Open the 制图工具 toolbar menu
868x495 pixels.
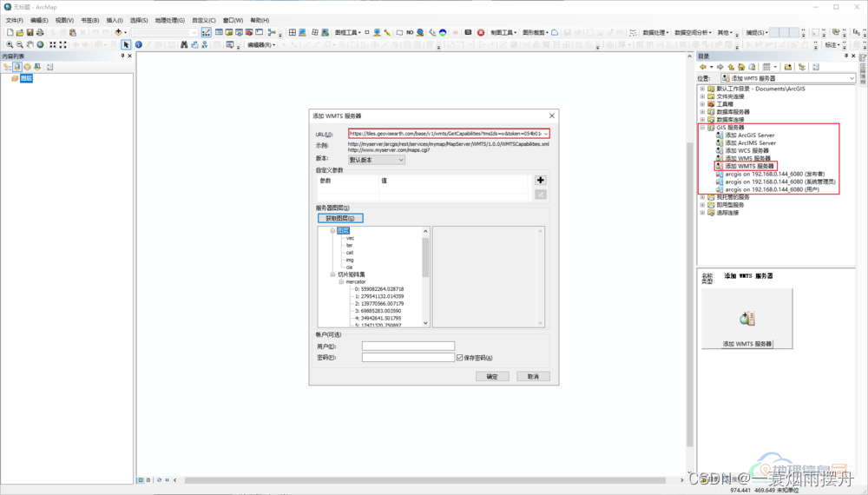click(503, 33)
